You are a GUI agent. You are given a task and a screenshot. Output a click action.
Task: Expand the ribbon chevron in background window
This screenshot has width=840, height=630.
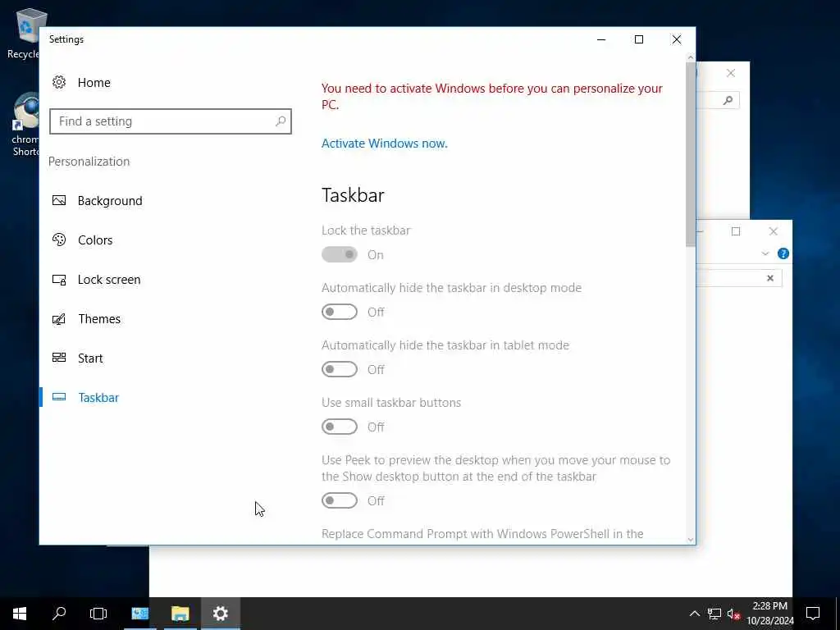pos(765,254)
